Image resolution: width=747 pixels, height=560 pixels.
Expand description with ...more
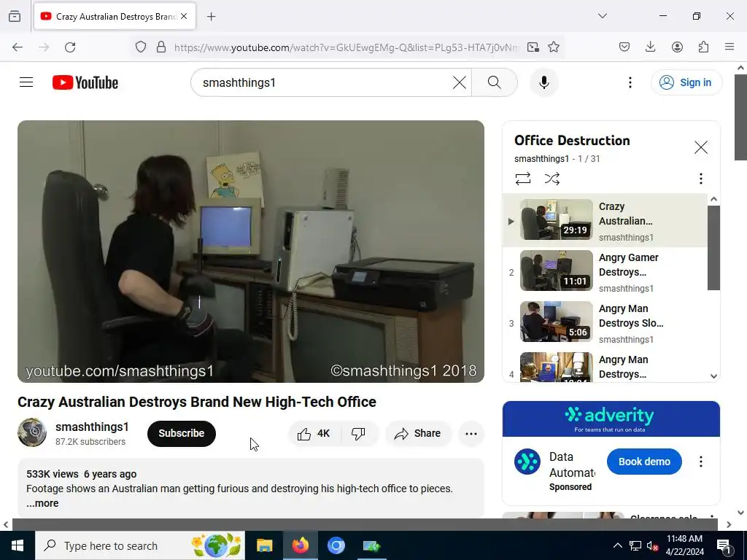click(x=42, y=503)
